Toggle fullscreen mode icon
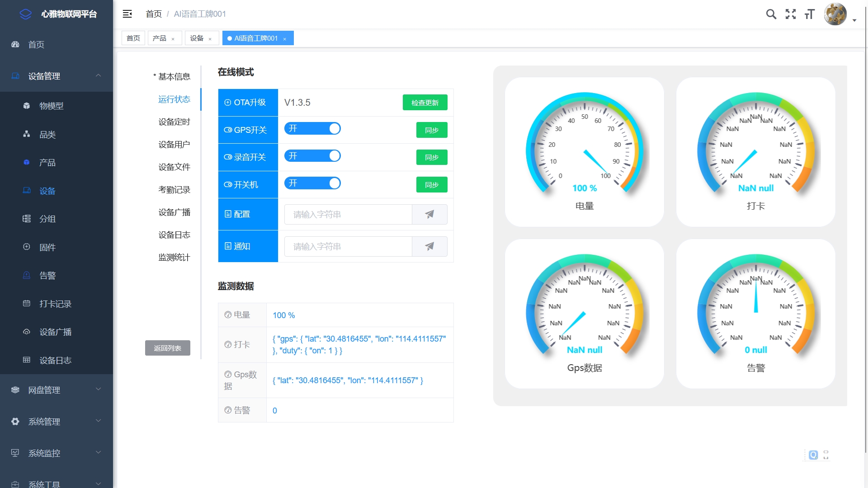 (x=790, y=14)
